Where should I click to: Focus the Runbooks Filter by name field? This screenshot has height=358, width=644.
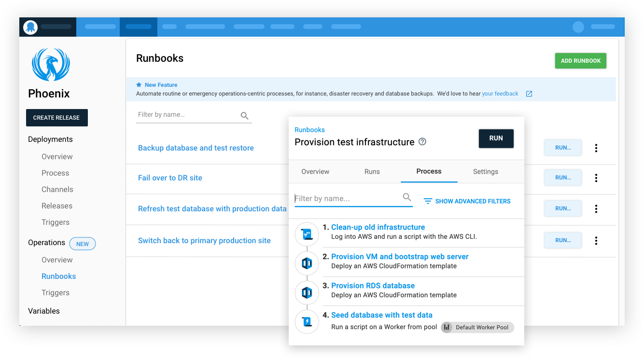point(194,115)
